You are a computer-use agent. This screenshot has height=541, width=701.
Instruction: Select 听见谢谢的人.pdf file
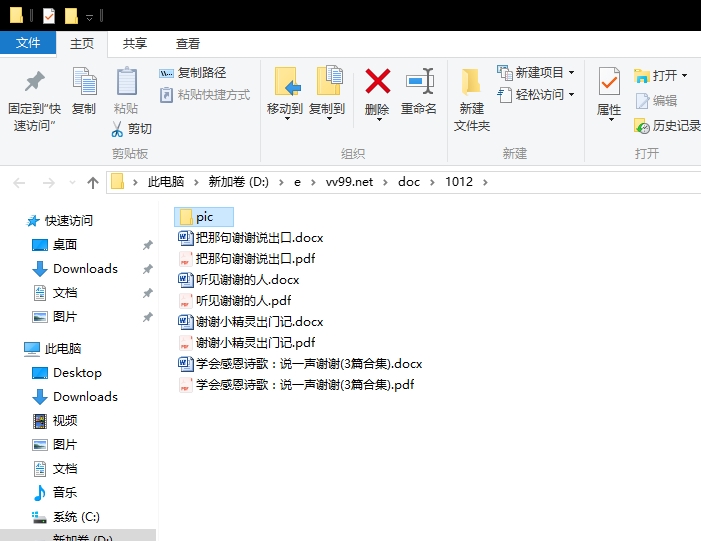tap(234, 300)
